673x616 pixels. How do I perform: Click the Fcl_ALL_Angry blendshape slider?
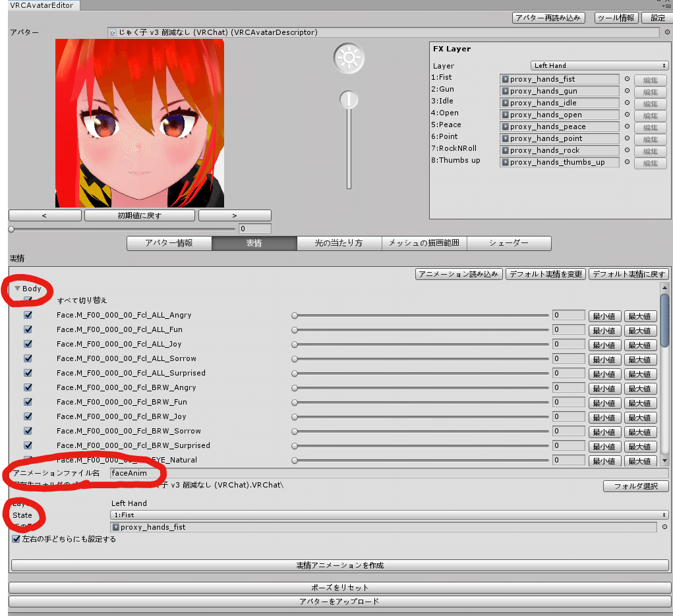[420, 316]
